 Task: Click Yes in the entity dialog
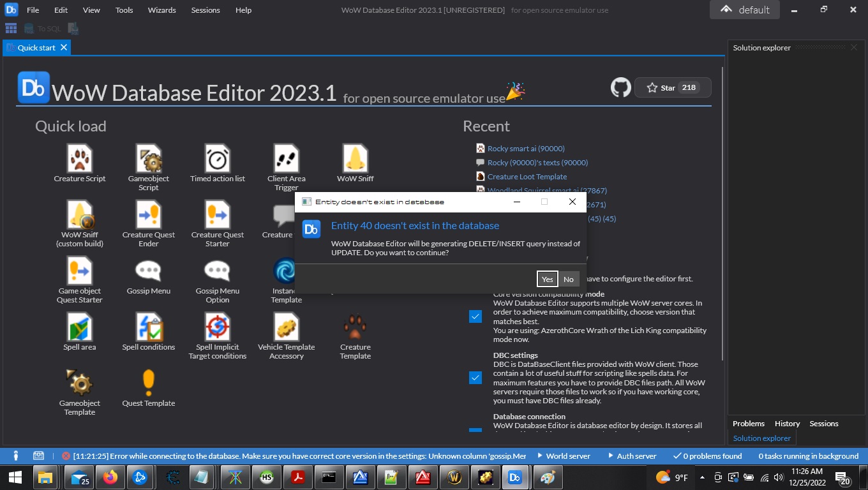547,279
